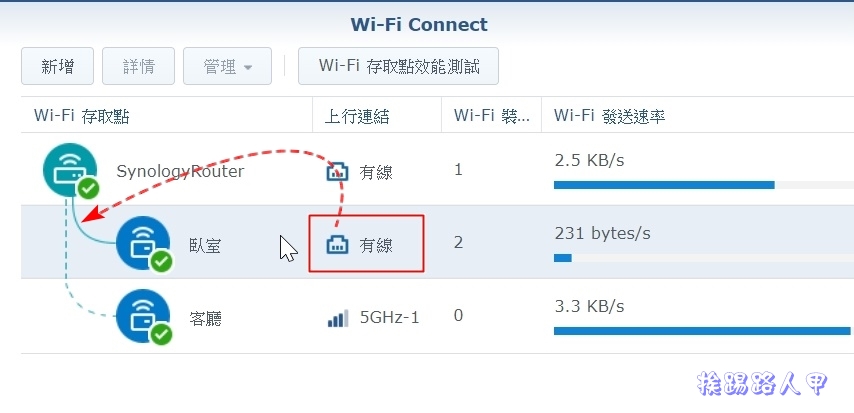
Task: Click the SynologyRouter access point icon
Action: [70, 169]
